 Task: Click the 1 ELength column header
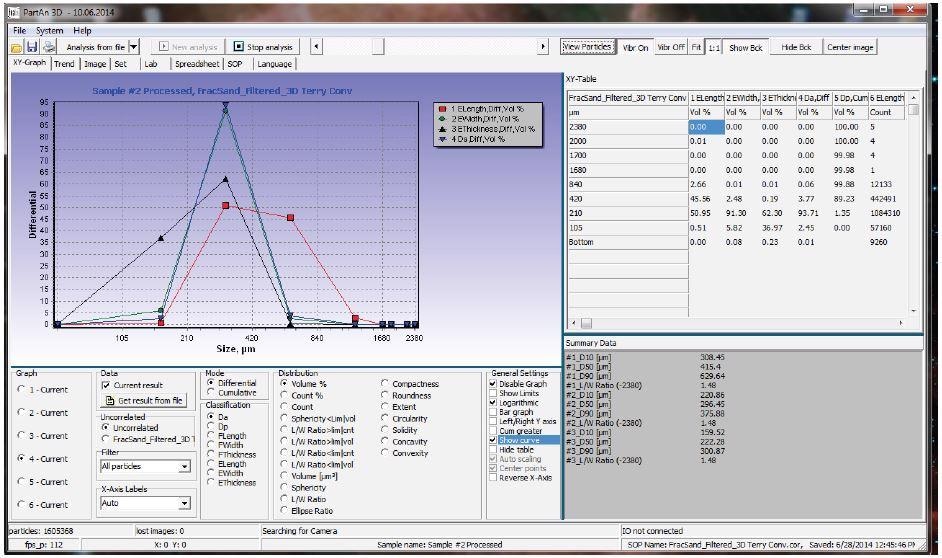[x=706, y=97]
